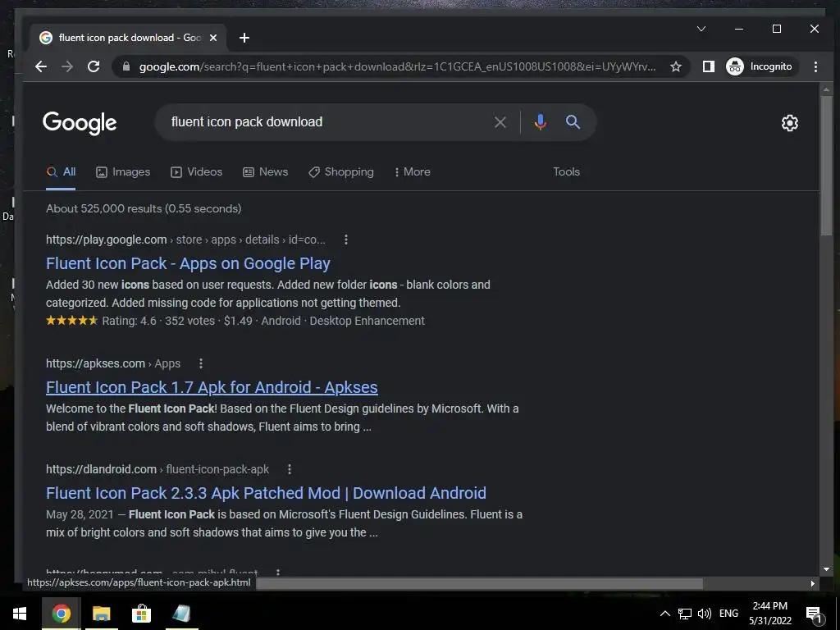Open a new browser tab

[244, 38]
